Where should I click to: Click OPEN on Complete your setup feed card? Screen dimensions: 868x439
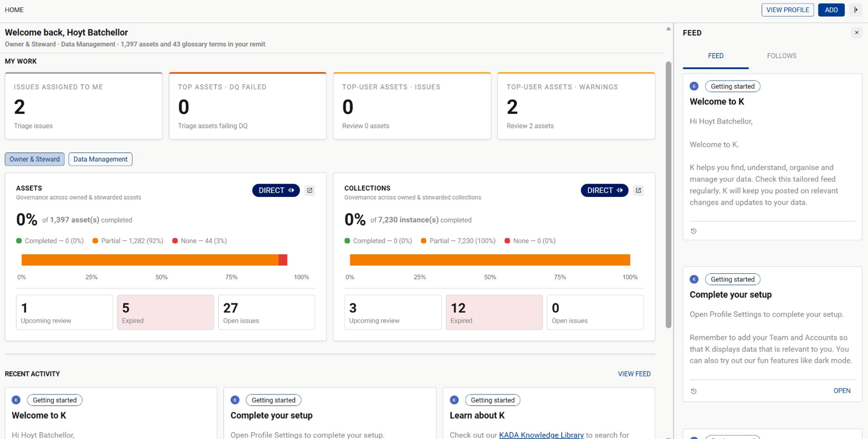point(842,391)
